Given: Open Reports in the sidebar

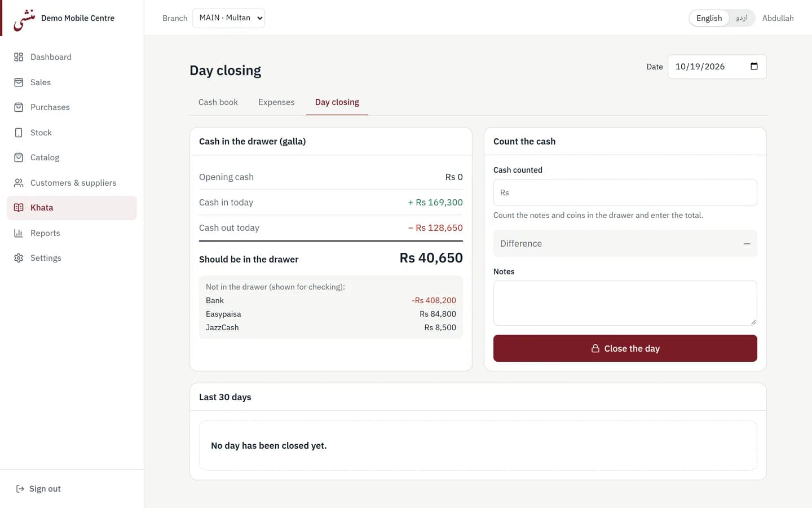Looking at the screenshot, I should [72, 233].
